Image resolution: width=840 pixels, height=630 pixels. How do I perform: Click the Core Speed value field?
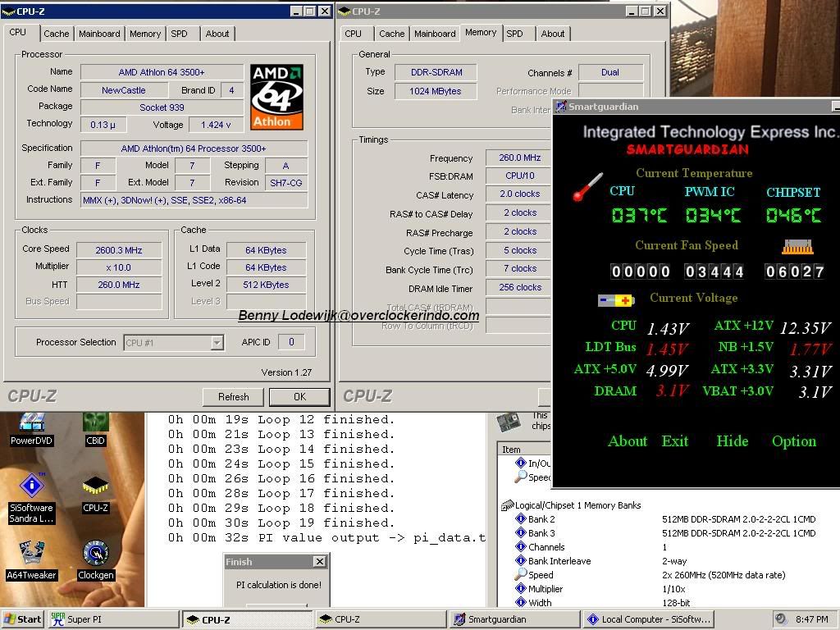(119, 250)
